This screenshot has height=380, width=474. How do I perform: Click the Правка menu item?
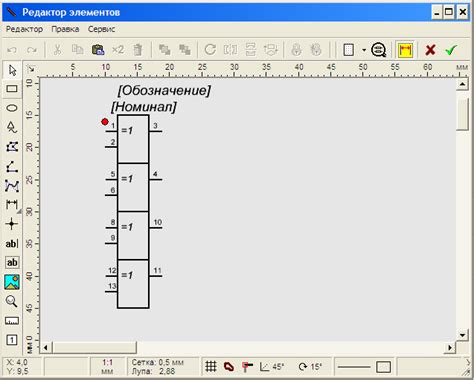tap(65, 29)
